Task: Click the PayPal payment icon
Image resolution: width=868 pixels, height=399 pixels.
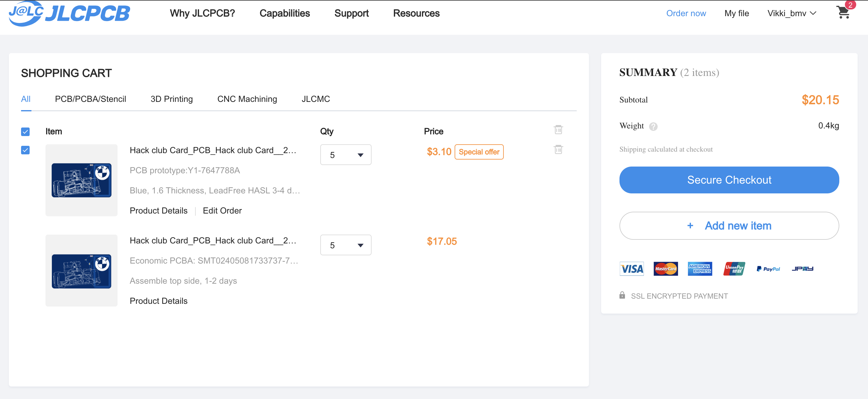Action: click(x=768, y=269)
